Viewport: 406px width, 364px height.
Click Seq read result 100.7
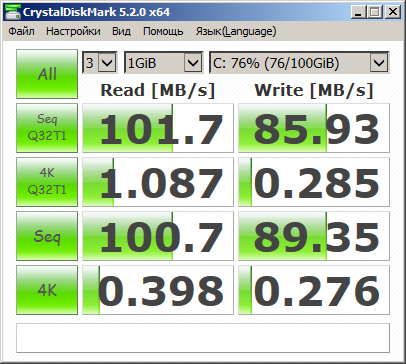click(x=158, y=236)
